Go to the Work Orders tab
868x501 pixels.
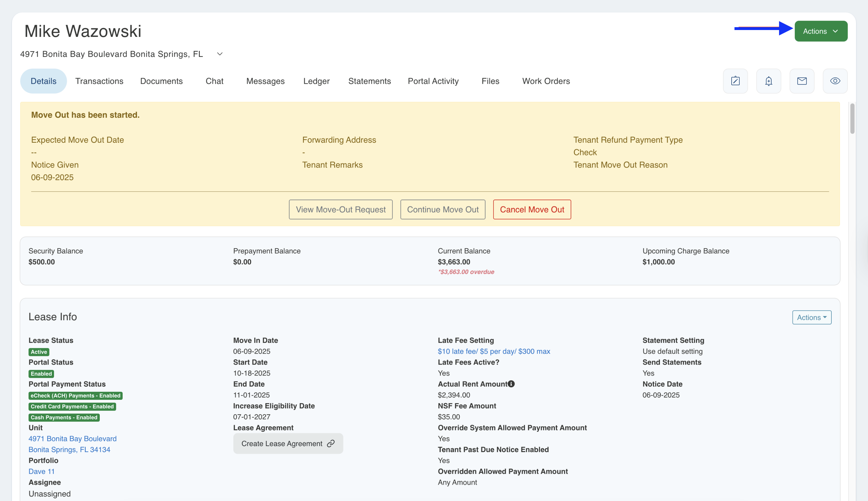(546, 81)
